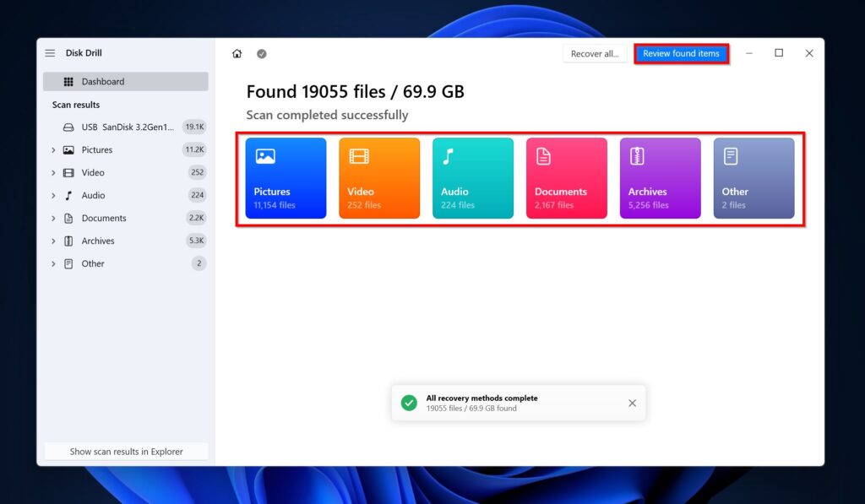Viewport: 865px width, 504px height.
Task: Open Show scan results in Explorer
Action: click(125, 451)
